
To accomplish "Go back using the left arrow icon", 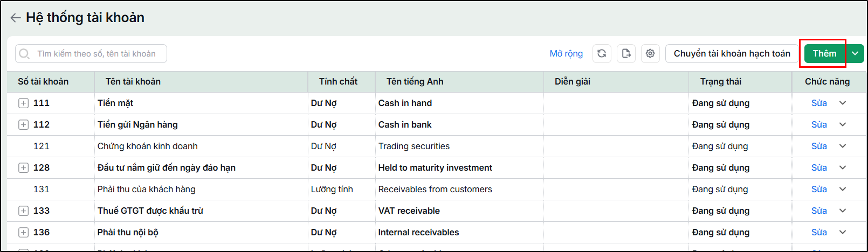I will click(x=16, y=18).
